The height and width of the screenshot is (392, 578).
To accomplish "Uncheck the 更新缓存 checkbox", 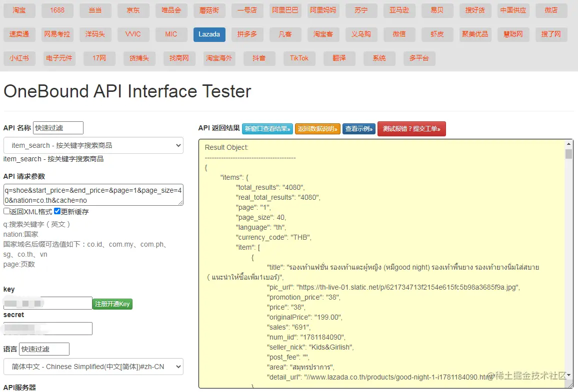I will pos(57,211).
